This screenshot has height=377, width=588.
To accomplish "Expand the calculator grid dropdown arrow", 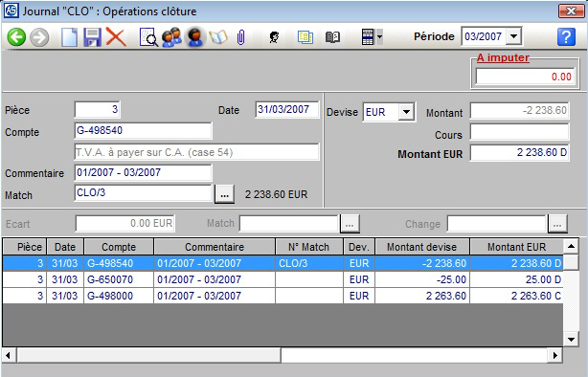I will (379, 37).
